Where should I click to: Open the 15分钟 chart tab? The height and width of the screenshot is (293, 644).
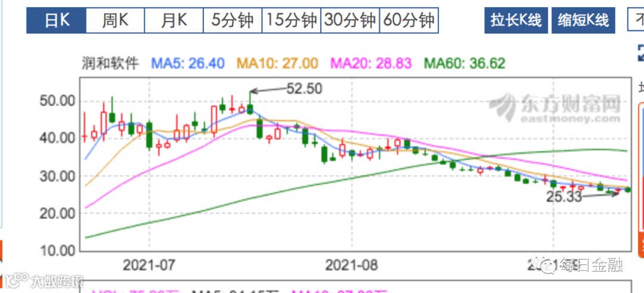pos(292,20)
